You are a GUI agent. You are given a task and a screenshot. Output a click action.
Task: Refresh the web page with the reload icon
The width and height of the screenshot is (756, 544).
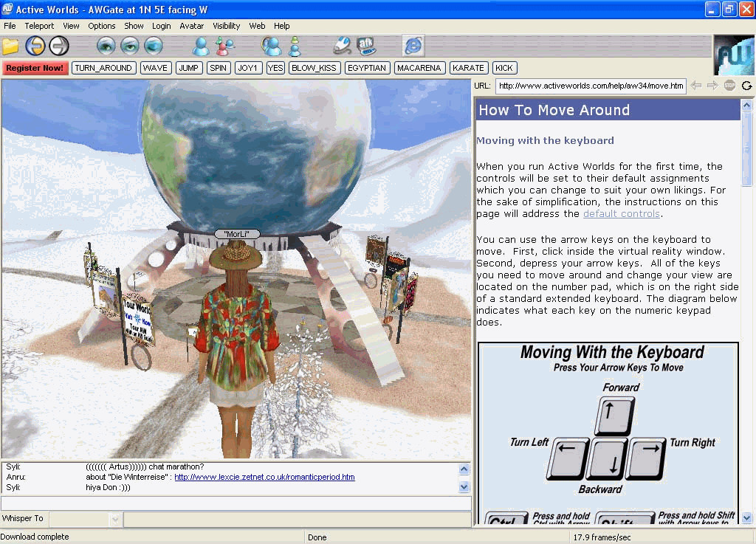pos(747,86)
